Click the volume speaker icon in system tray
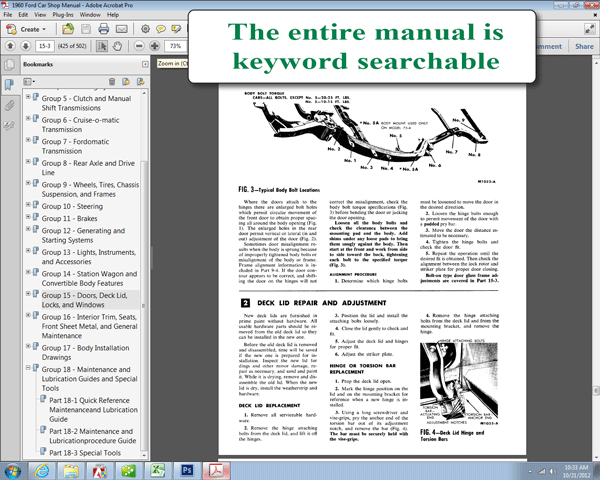Viewport: 600px width, 480px height. click(553, 471)
